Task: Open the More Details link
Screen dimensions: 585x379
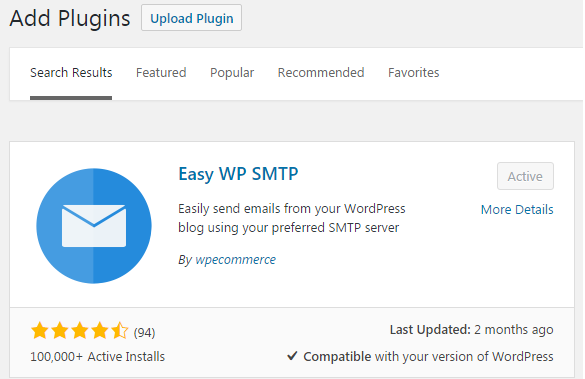Action: click(517, 210)
